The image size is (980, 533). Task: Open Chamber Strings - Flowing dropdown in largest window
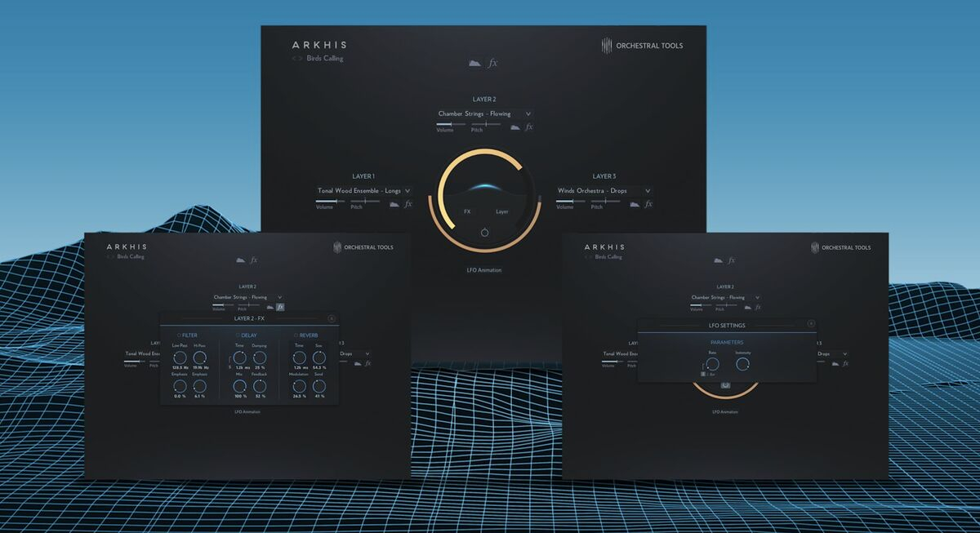click(x=528, y=114)
